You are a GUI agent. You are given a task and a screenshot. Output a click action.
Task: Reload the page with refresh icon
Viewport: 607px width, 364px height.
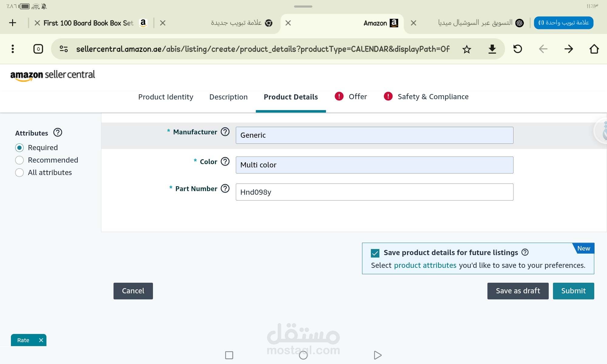(x=517, y=49)
